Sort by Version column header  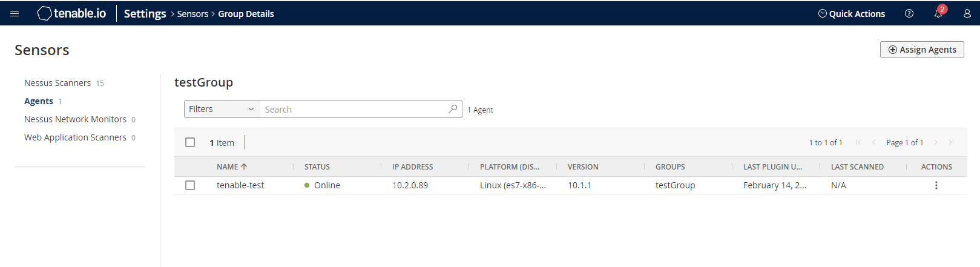[x=583, y=166]
